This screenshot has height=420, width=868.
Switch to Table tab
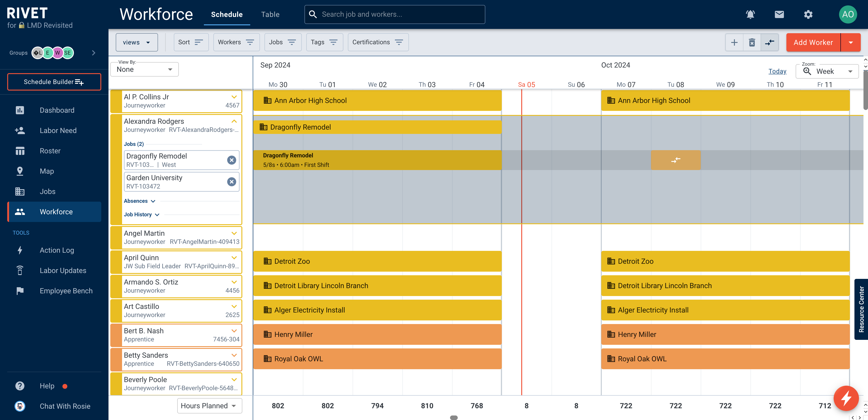[x=270, y=14]
